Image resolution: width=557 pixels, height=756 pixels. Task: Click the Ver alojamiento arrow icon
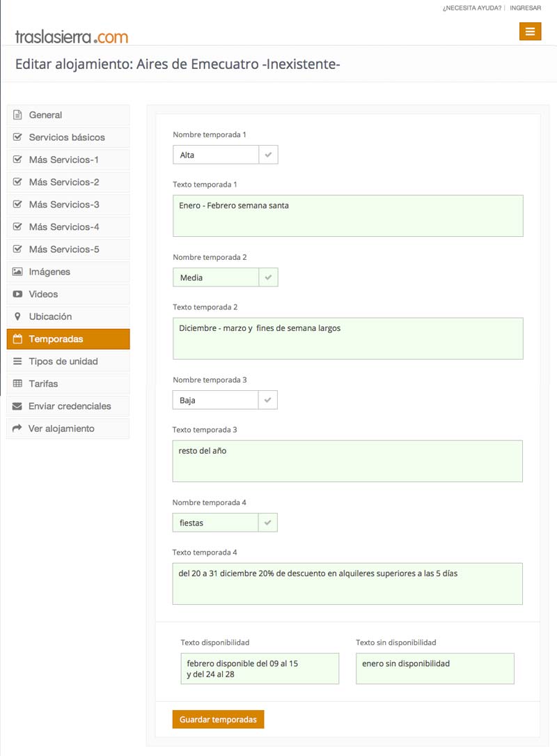click(17, 428)
